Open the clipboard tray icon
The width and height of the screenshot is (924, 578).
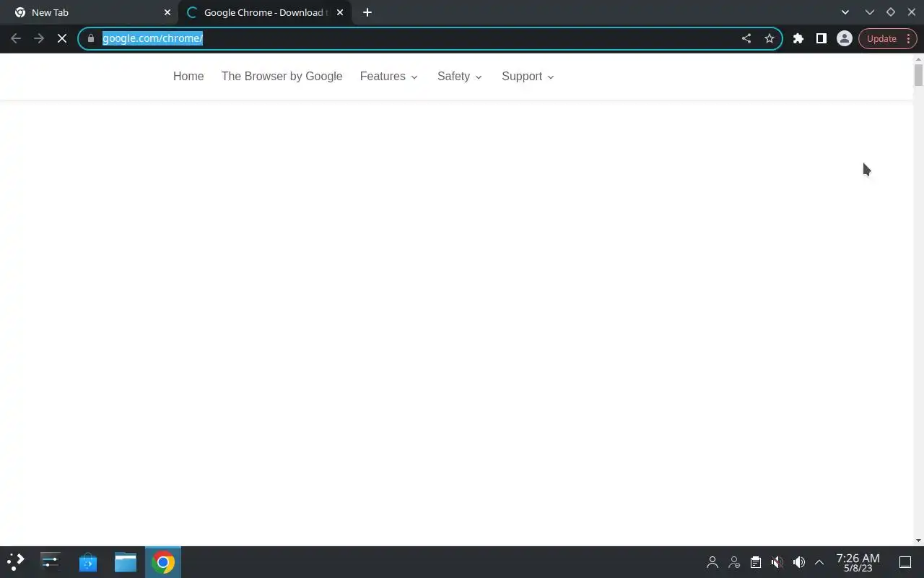click(x=756, y=562)
